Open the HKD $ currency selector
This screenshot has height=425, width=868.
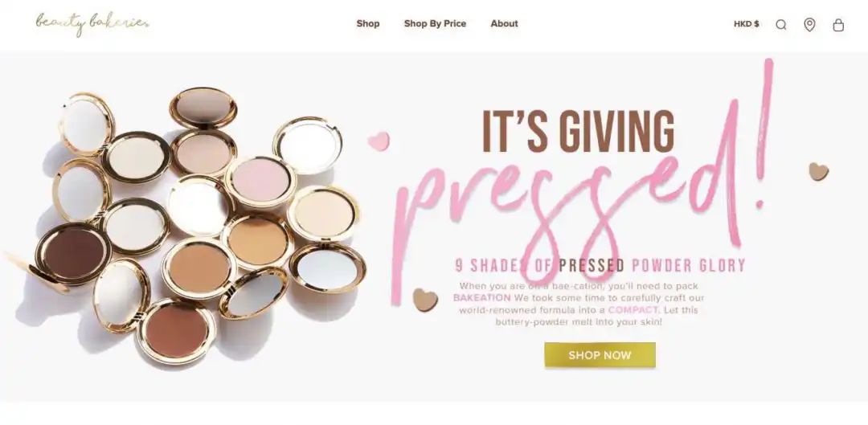746,24
